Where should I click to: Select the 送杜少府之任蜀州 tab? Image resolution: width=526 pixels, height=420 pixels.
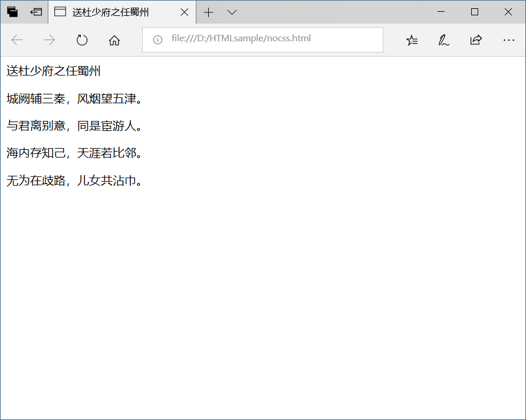(x=112, y=12)
